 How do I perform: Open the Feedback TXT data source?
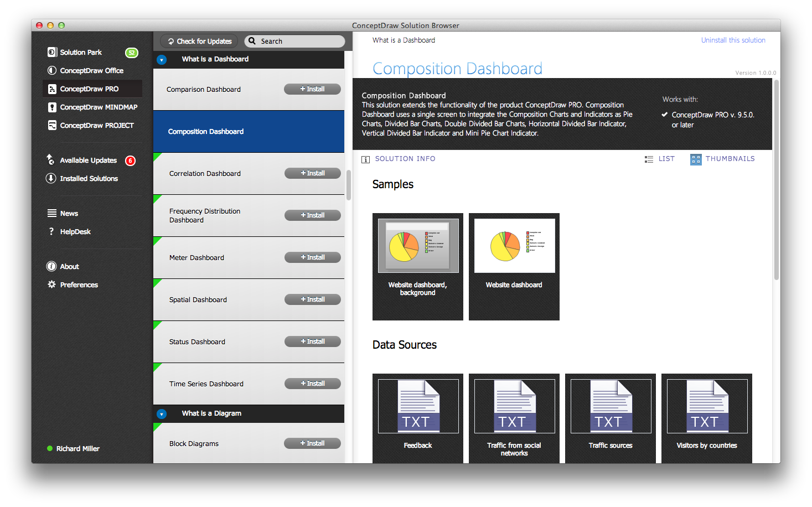[418, 418]
